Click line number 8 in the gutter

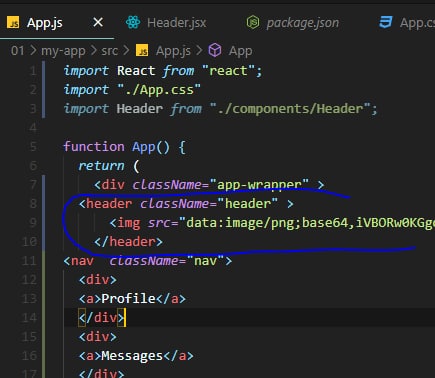pos(33,204)
